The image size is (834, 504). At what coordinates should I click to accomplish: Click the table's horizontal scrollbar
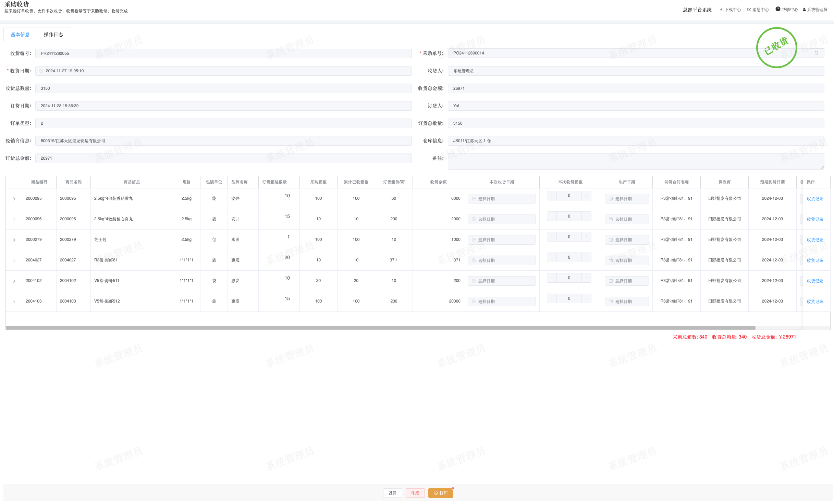(380, 328)
